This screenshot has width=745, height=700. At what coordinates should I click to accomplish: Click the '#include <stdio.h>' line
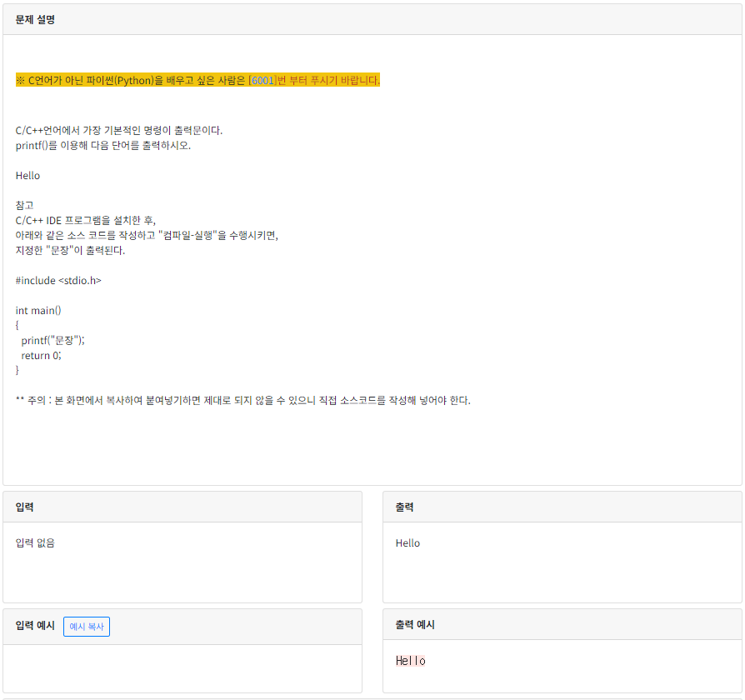[58, 280]
